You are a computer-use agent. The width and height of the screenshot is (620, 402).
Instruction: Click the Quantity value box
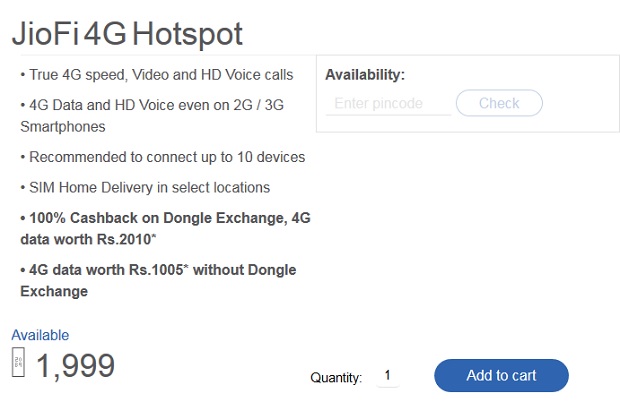(x=388, y=375)
